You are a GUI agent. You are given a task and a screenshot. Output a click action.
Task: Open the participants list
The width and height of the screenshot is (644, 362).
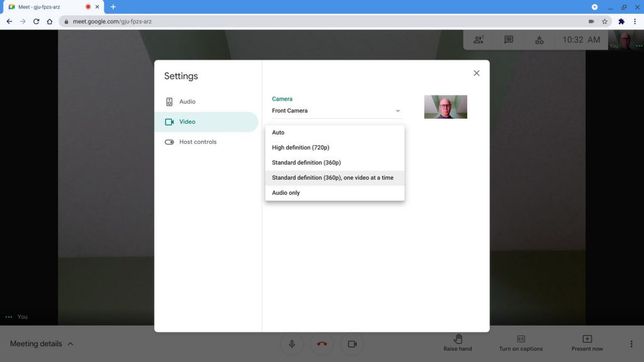[x=478, y=39]
